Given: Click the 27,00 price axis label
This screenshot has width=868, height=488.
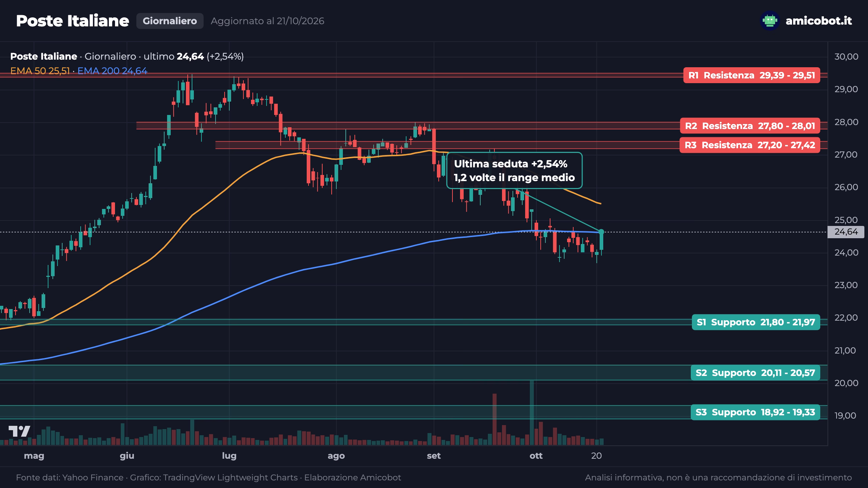Looking at the screenshot, I should coord(846,155).
